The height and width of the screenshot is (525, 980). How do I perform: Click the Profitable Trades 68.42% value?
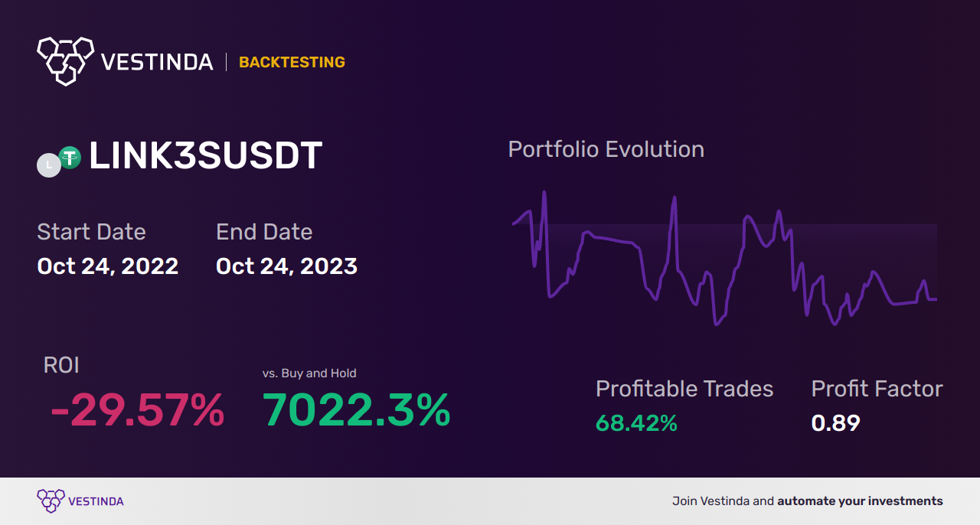tap(636, 423)
